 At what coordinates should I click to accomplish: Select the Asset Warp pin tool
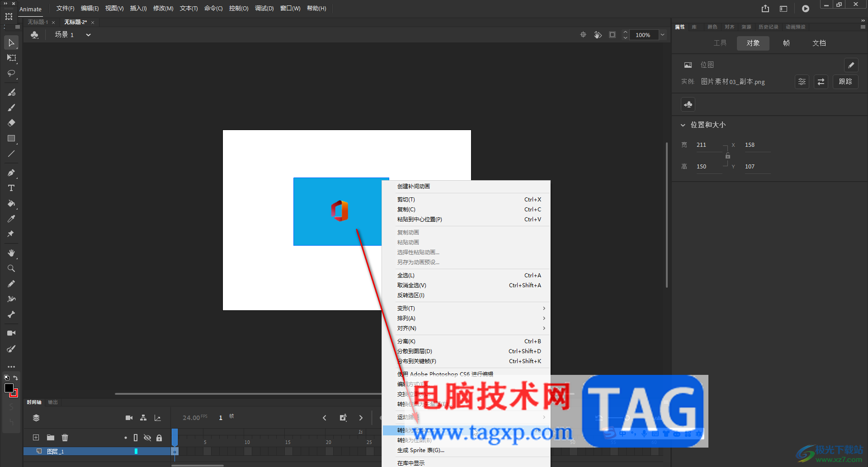click(x=11, y=234)
